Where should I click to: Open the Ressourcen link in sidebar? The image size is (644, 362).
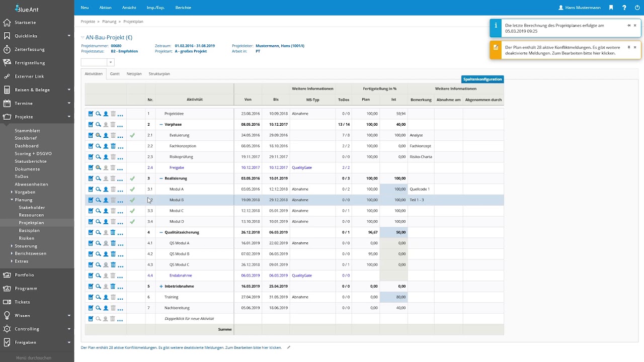click(31, 215)
